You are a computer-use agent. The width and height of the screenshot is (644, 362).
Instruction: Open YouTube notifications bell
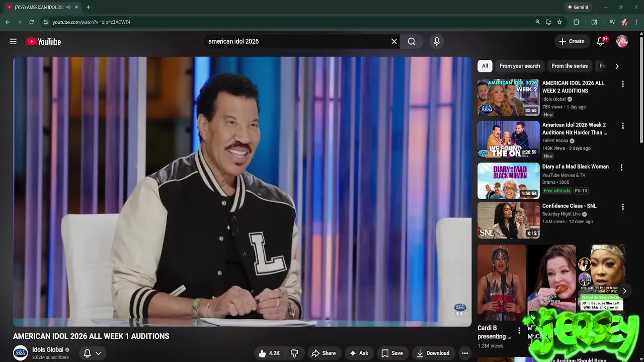click(601, 42)
